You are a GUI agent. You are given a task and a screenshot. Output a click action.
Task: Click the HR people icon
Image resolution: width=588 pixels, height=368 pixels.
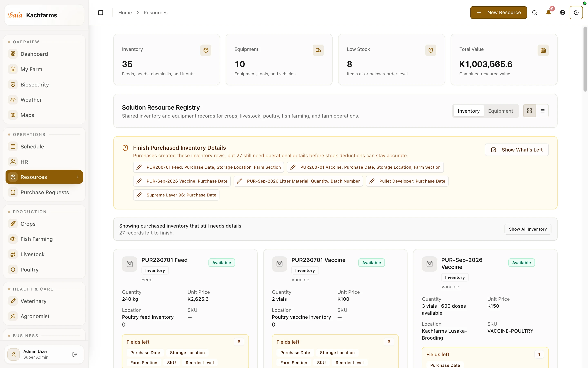pos(13,162)
